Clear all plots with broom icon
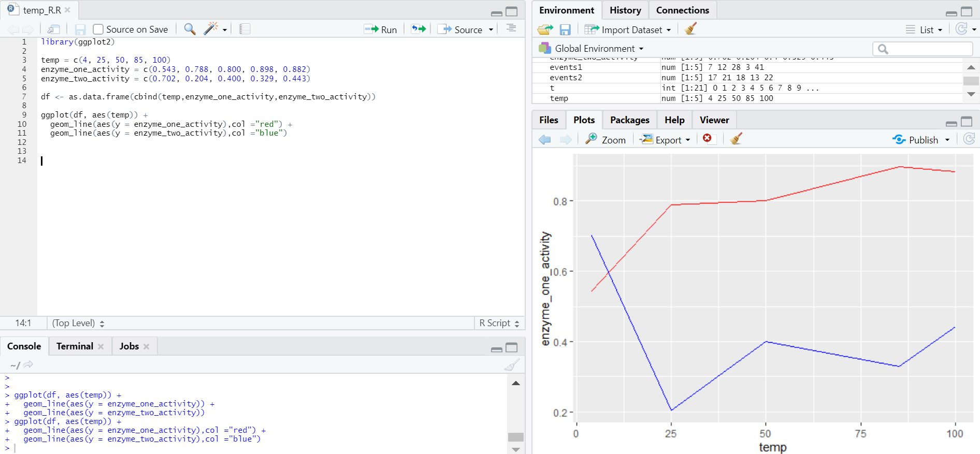 (x=736, y=139)
